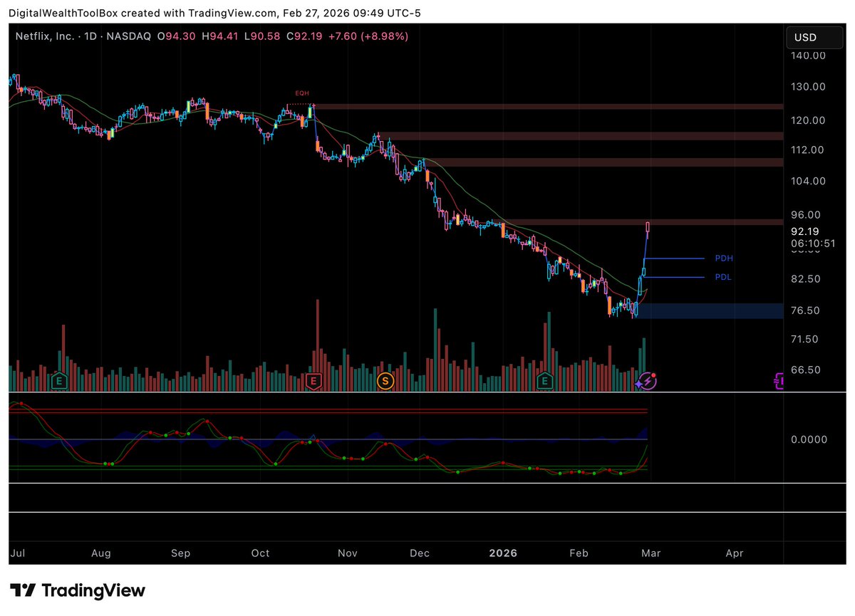Click the green earnings E marker in January
Image resolution: width=855 pixels, height=616 pixels.
click(546, 382)
